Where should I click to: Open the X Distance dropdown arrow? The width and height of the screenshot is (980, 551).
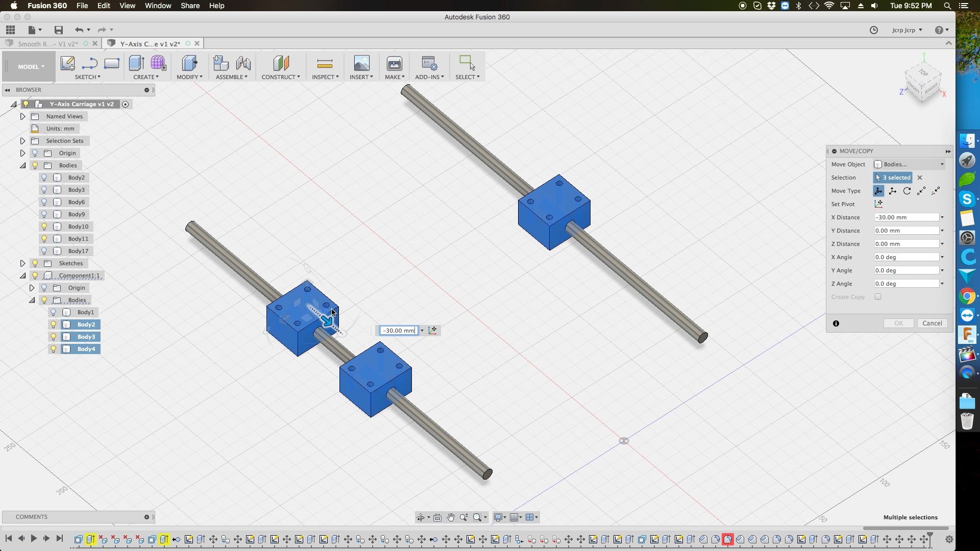pyautogui.click(x=942, y=217)
